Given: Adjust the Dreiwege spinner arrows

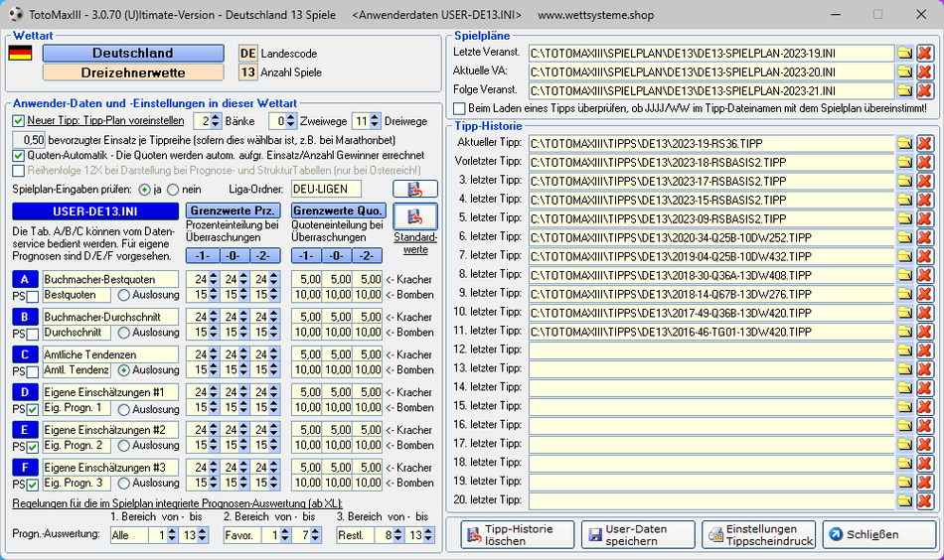Looking at the screenshot, I should (x=375, y=121).
